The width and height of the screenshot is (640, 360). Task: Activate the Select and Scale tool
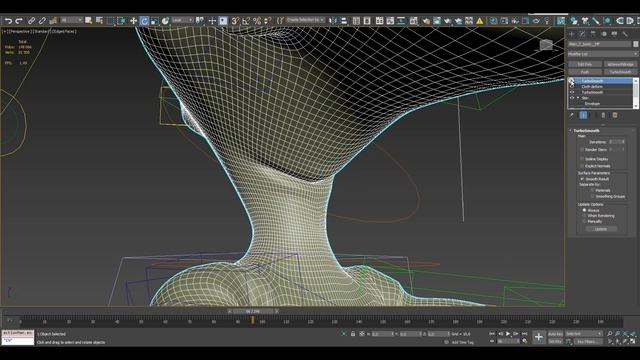pos(155,20)
